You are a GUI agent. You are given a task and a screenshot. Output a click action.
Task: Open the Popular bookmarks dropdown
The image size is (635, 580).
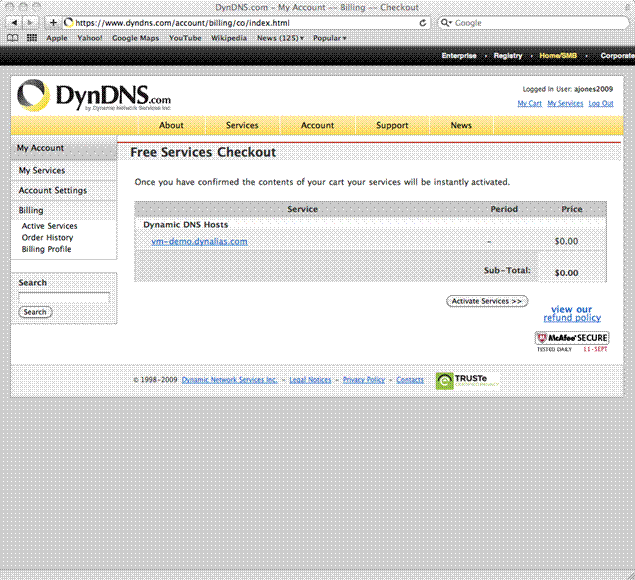click(329, 38)
